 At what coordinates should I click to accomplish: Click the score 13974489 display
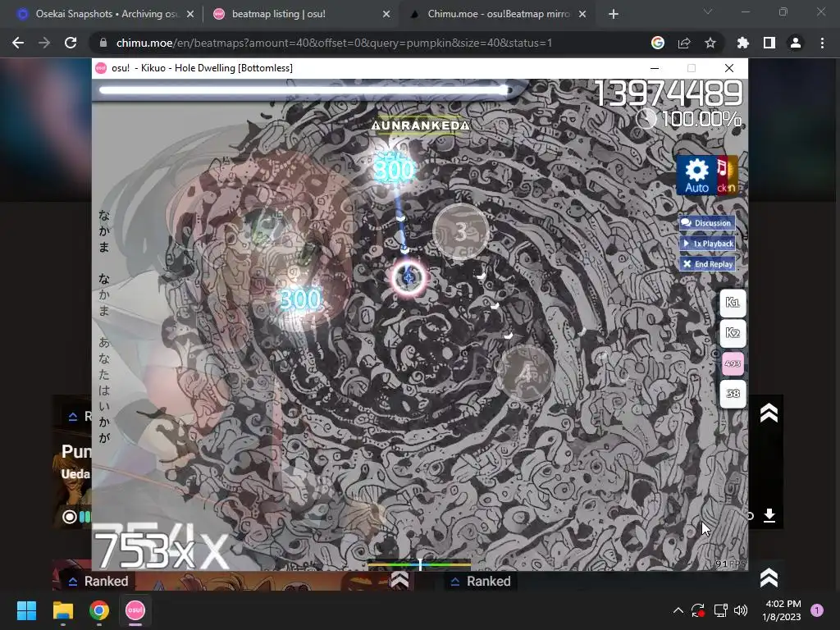click(669, 94)
